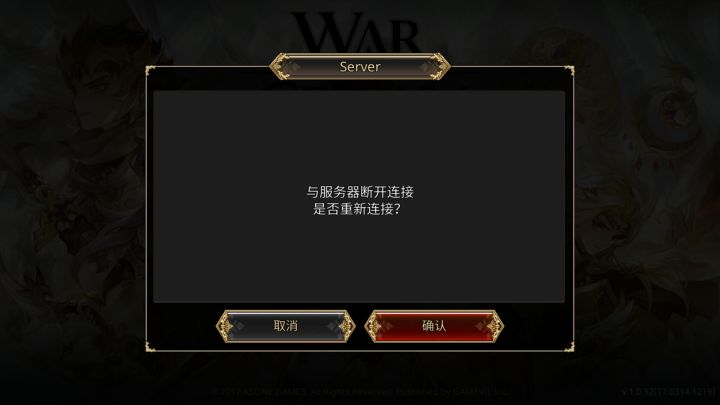Click the gold ornament right of Server title
The height and width of the screenshot is (405, 720).
[438, 67]
